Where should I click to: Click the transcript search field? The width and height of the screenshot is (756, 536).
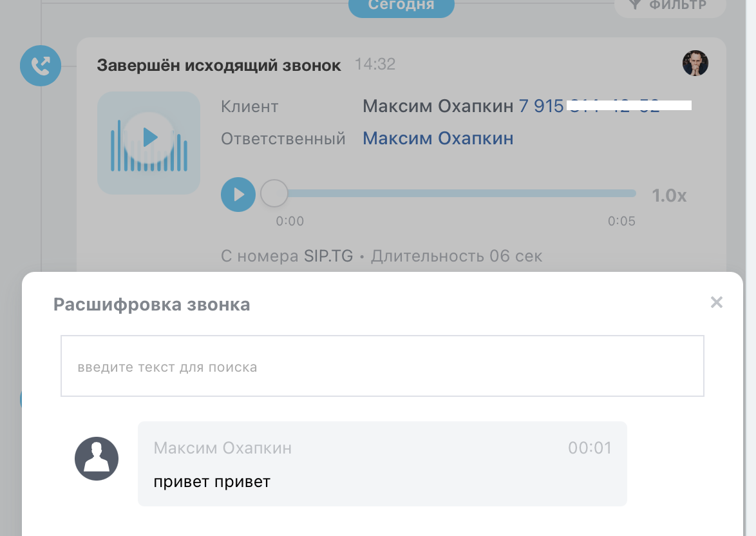[x=383, y=366]
